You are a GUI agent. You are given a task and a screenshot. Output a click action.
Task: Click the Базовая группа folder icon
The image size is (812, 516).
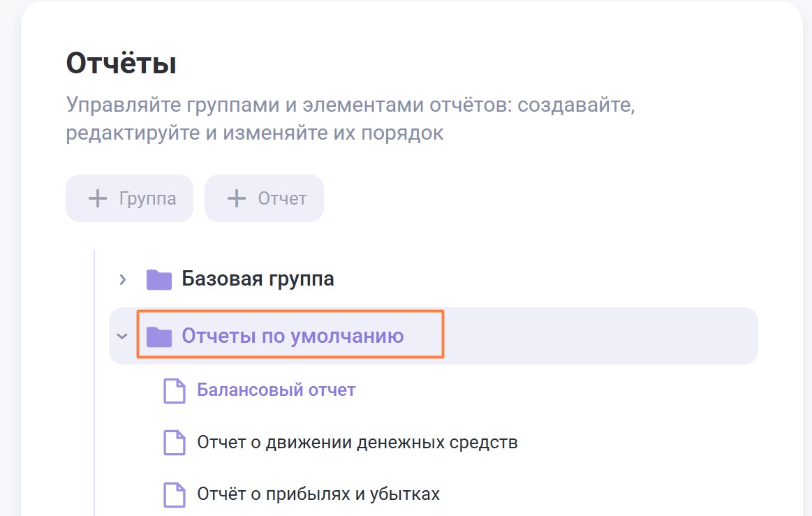[x=159, y=280]
